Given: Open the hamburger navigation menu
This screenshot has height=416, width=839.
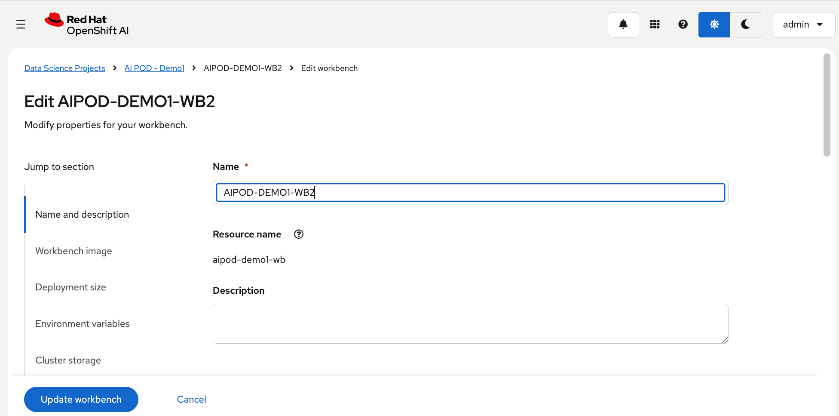Looking at the screenshot, I should click(x=21, y=25).
